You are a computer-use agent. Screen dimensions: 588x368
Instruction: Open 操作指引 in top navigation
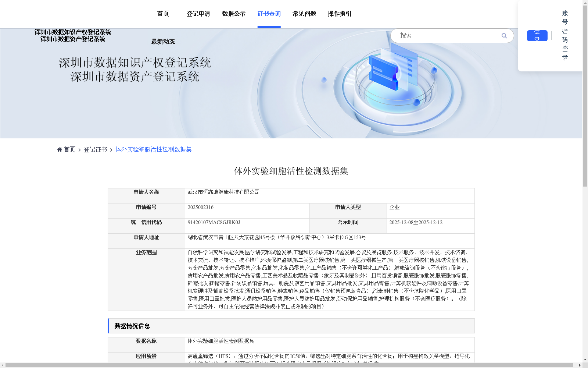click(340, 14)
